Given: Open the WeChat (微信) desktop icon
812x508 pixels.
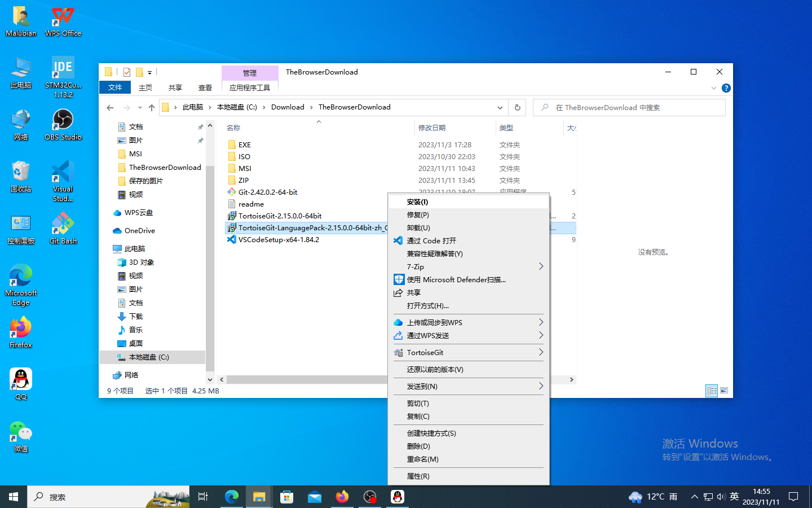Looking at the screenshot, I should (x=21, y=437).
